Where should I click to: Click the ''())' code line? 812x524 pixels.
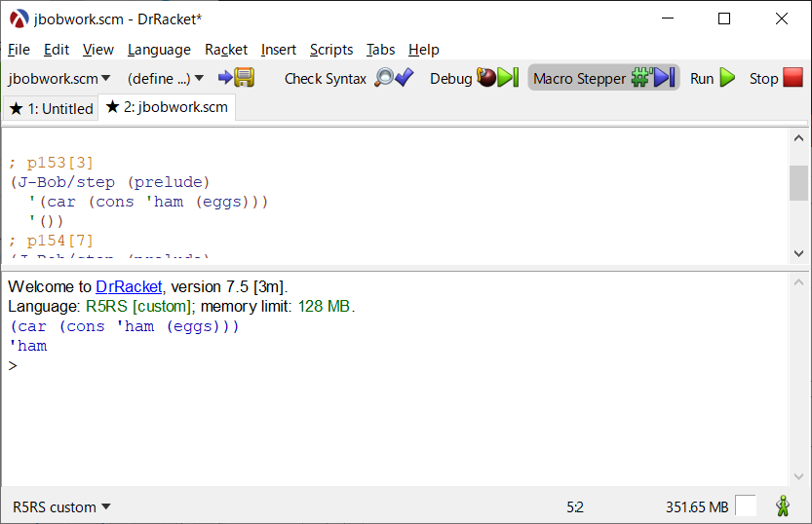point(46,221)
